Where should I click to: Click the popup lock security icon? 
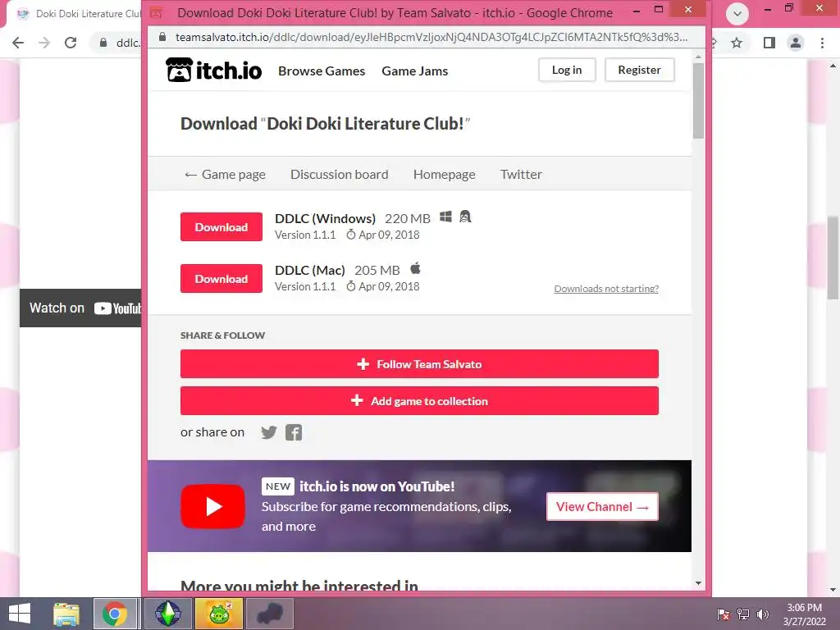[x=162, y=36]
